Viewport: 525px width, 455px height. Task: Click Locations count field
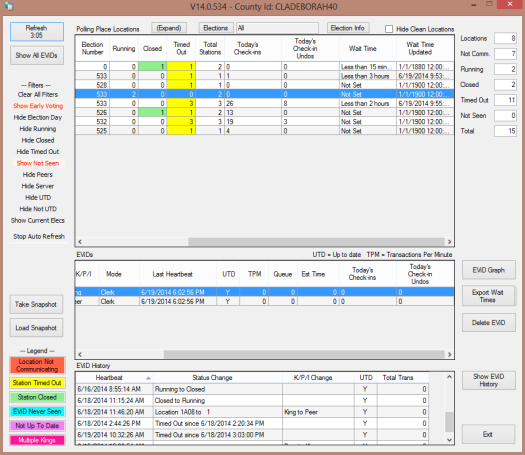pos(505,38)
